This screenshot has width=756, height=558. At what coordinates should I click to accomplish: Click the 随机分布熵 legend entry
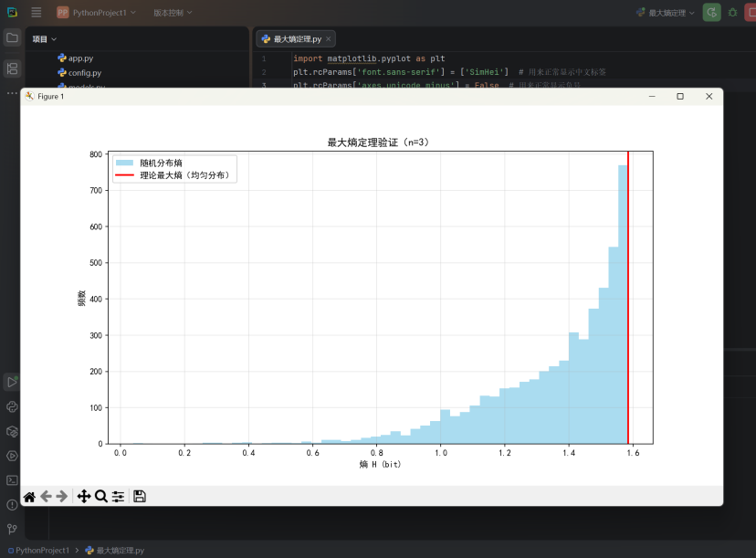pyautogui.click(x=149, y=163)
